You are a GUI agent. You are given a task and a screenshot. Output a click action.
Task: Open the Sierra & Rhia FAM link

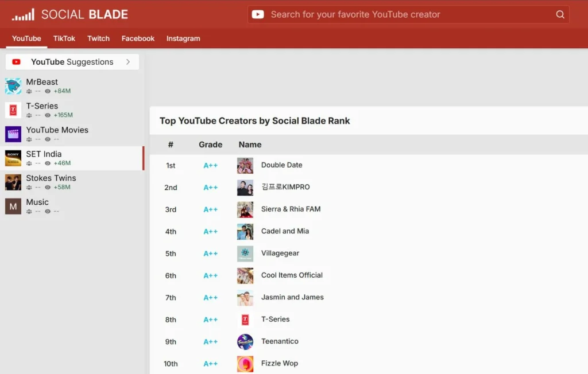point(291,209)
